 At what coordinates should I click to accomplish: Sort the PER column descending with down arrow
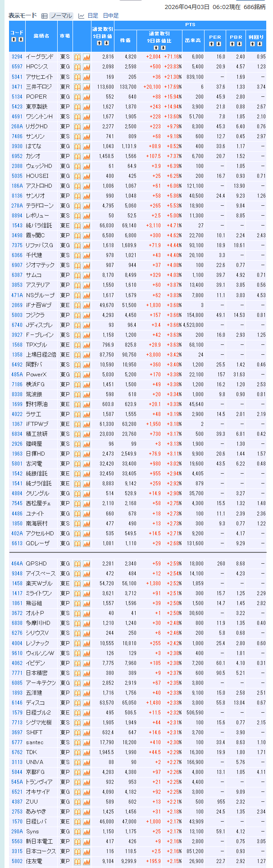click(x=218, y=44)
